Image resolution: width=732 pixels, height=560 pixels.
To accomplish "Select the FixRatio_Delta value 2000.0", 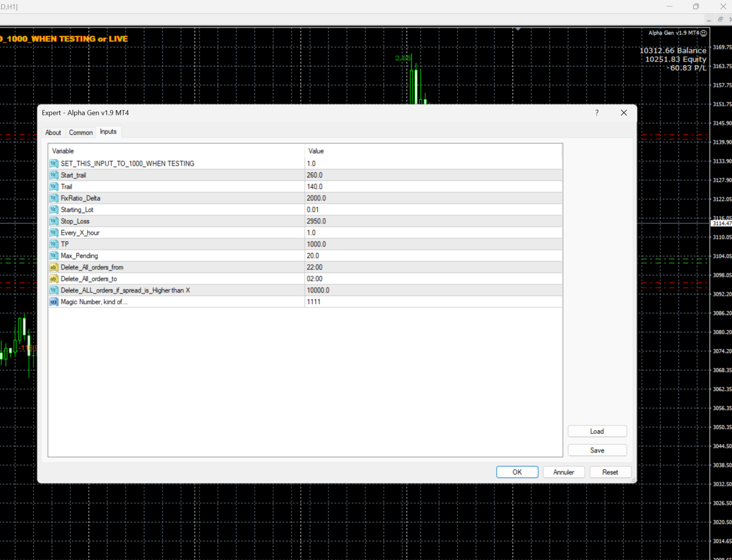I will click(316, 198).
